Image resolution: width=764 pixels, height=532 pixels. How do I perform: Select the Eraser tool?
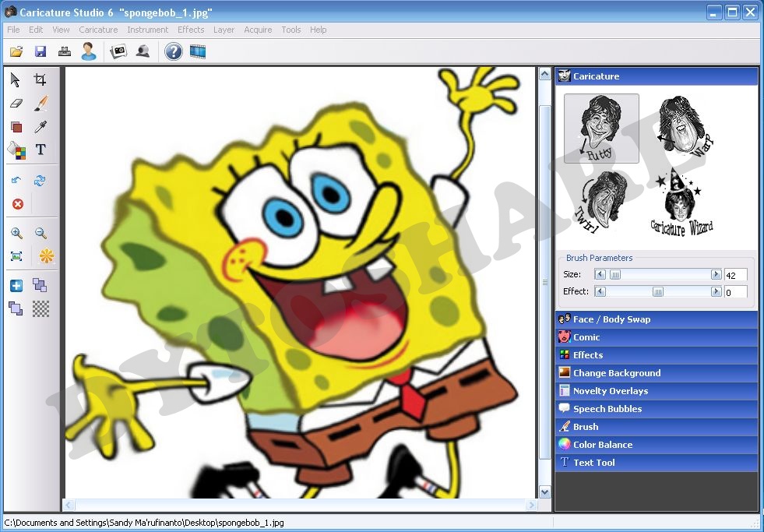[16, 104]
